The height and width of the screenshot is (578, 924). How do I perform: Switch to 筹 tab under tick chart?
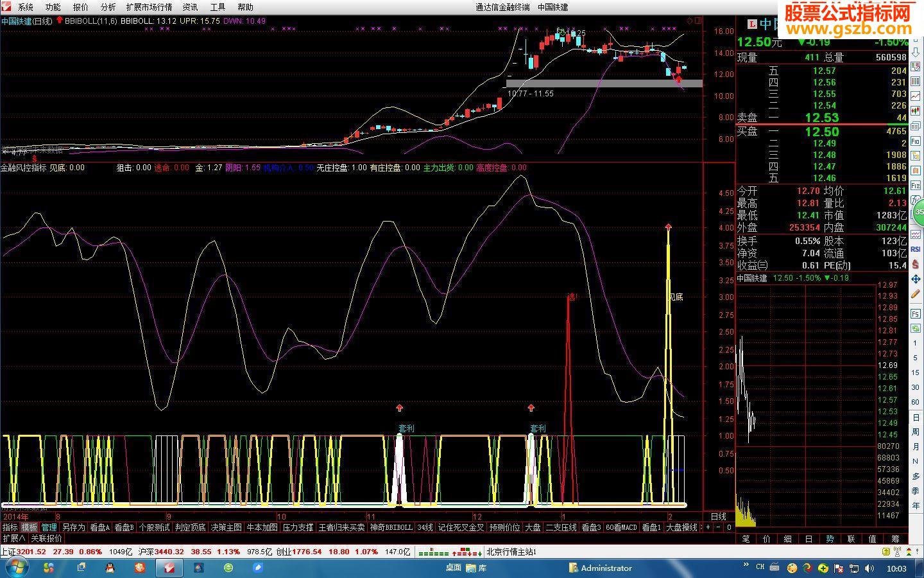pyautogui.click(x=896, y=539)
